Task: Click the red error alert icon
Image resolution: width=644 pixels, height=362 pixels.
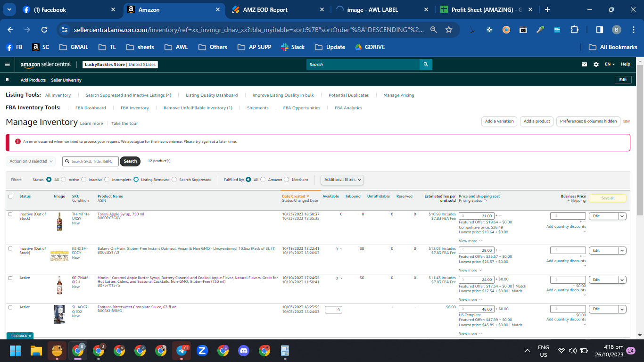Action: pos(18,141)
